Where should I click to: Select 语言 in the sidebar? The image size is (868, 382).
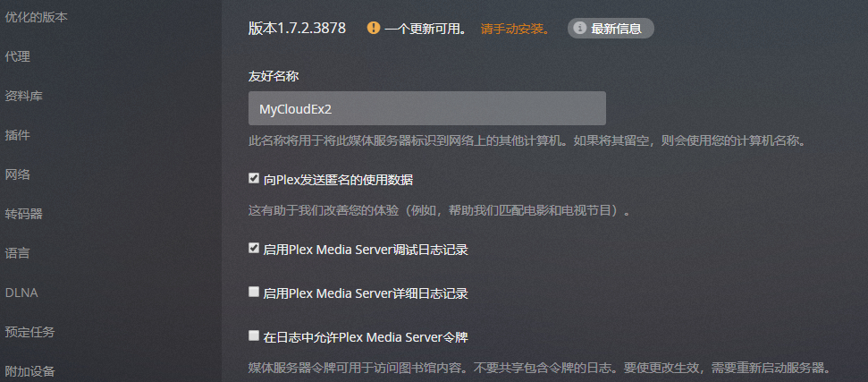[x=17, y=253]
